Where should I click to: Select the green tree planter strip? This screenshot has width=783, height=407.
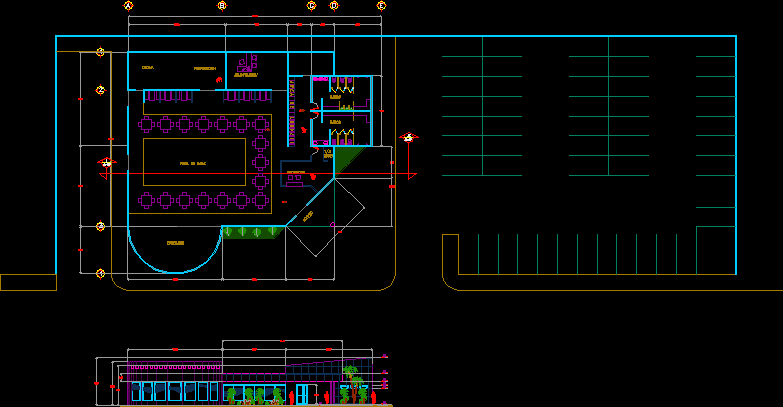click(252, 233)
